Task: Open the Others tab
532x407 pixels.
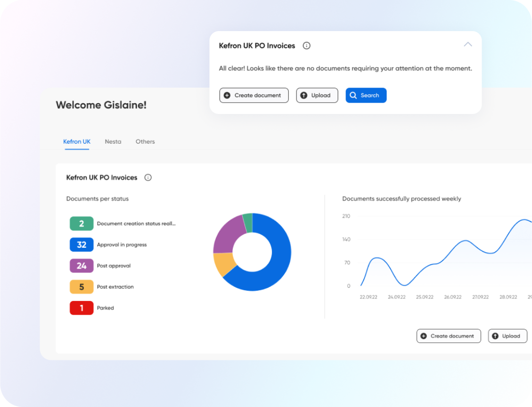Action: tap(145, 141)
